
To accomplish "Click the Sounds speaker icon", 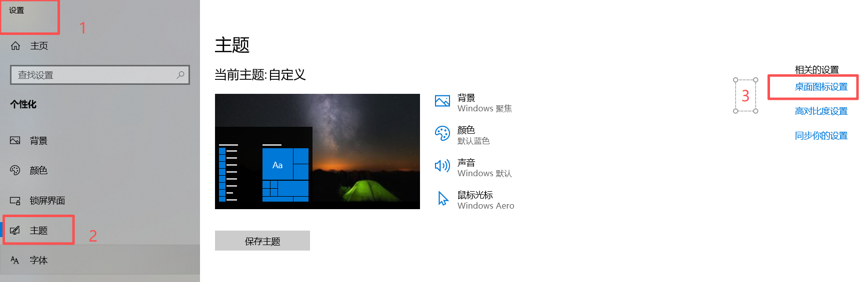I will [442, 166].
